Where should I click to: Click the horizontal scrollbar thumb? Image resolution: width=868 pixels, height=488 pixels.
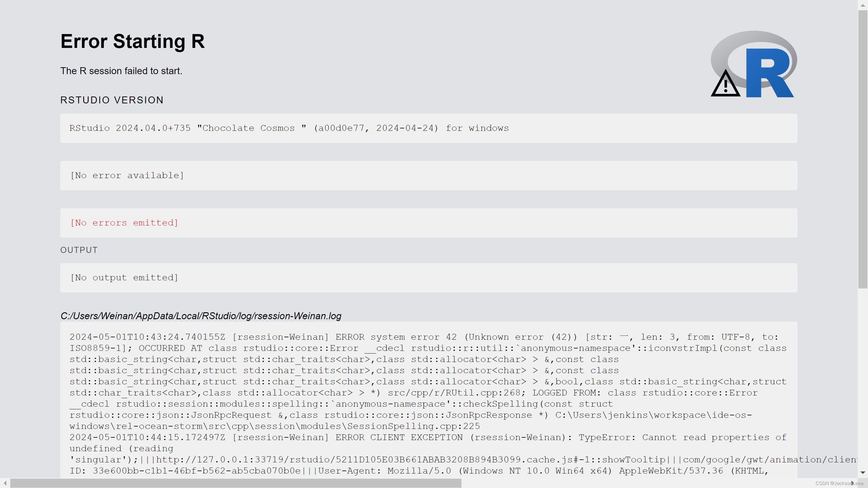[236, 483]
